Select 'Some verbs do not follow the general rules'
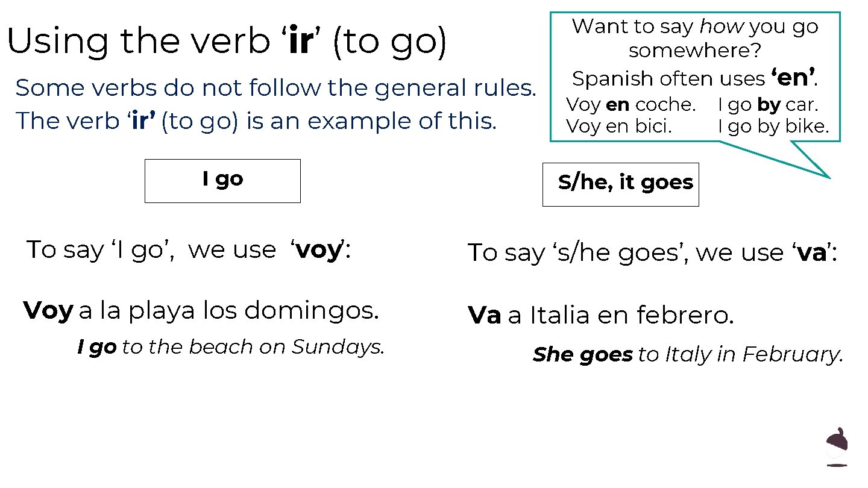Viewport: 868px width, 488px height. (275, 88)
